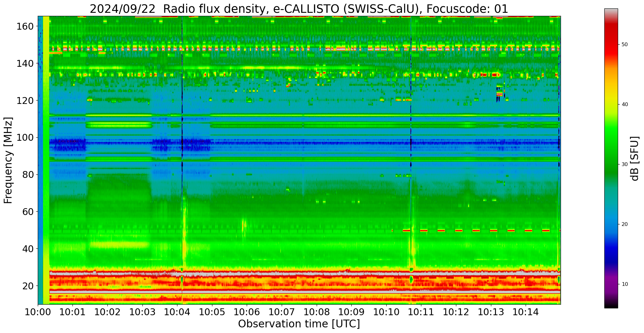The image size is (644, 333).
Task: Click the x-axis tick label 10:14
Action: [526, 312]
